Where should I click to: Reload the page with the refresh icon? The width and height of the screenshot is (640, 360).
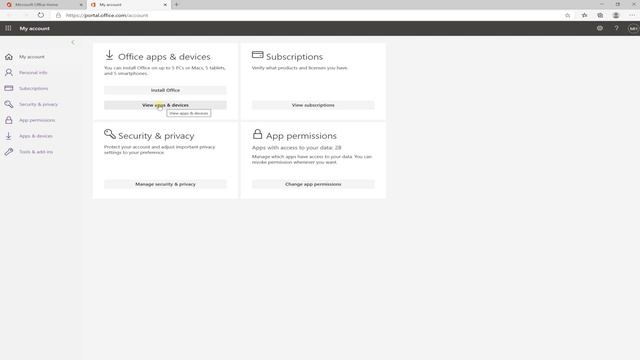pos(41,15)
